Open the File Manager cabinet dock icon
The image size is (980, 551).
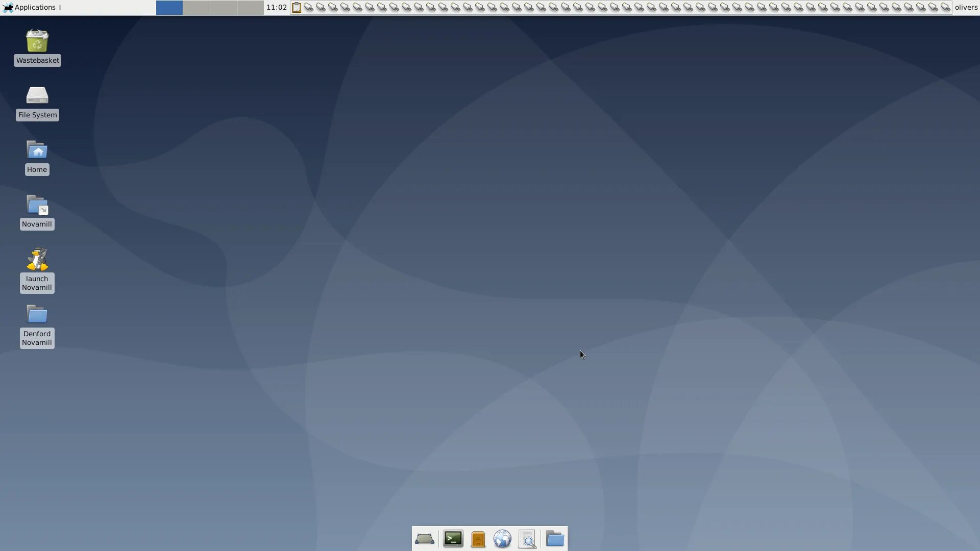click(478, 539)
